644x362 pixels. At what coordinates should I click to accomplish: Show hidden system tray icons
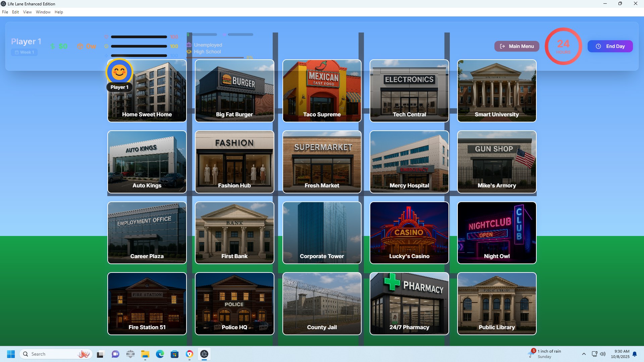pos(584,354)
